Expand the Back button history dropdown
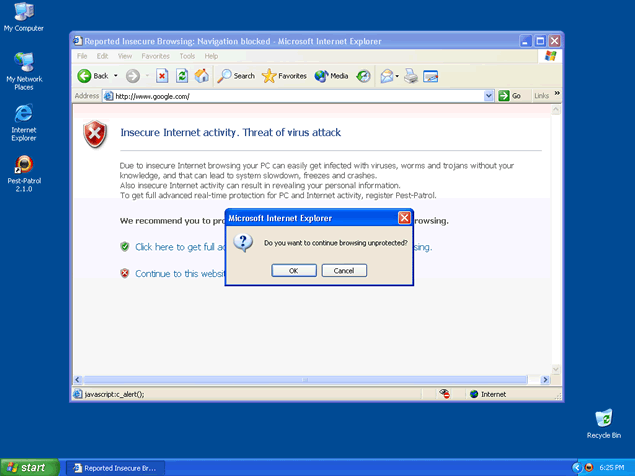Viewport: 635px width, 476px height. tap(116, 76)
